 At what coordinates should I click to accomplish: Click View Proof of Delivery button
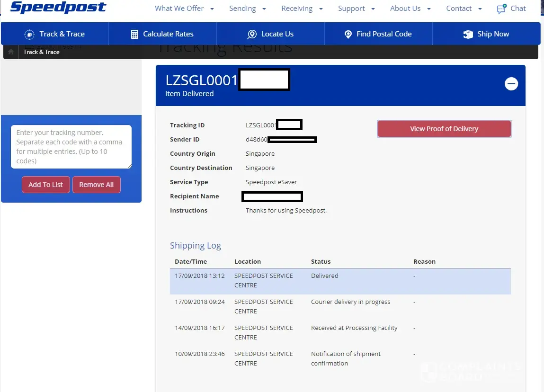coord(444,129)
